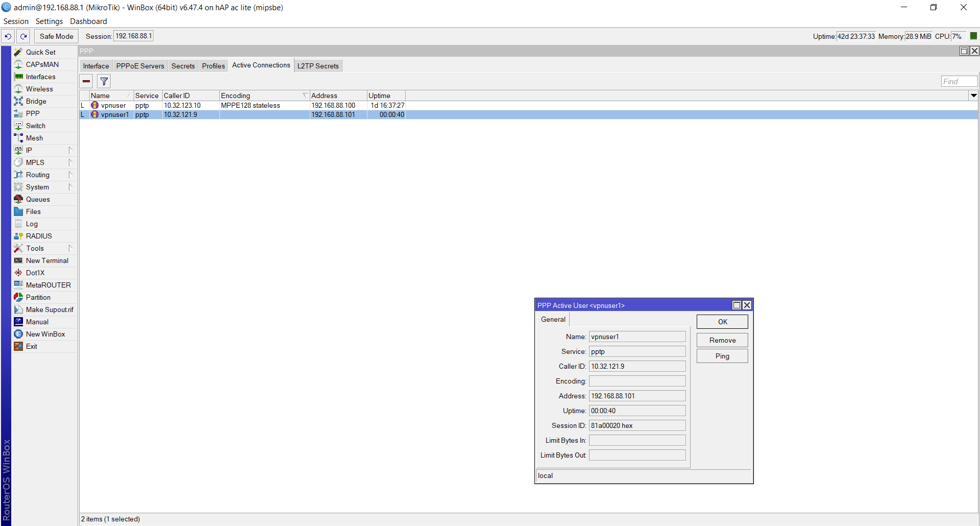This screenshot has width=980, height=526.
Task: Click the Caller ID field in the dialog
Action: tap(637, 366)
